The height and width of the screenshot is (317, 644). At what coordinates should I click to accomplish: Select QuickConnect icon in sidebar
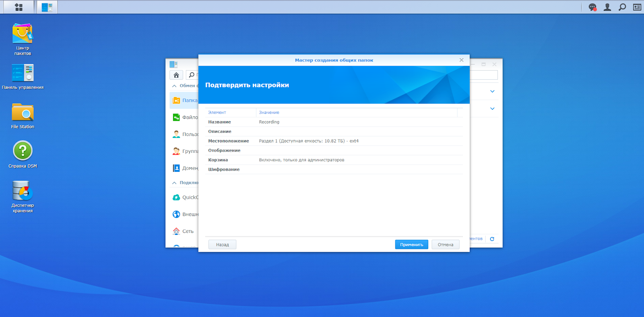pos(176,197)
